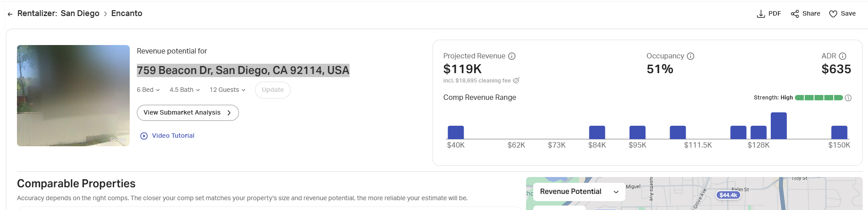Image resolution: width=868 pixels, height=210 pixels.
Task: Click the Update button
Action: (x=272, y=90)
